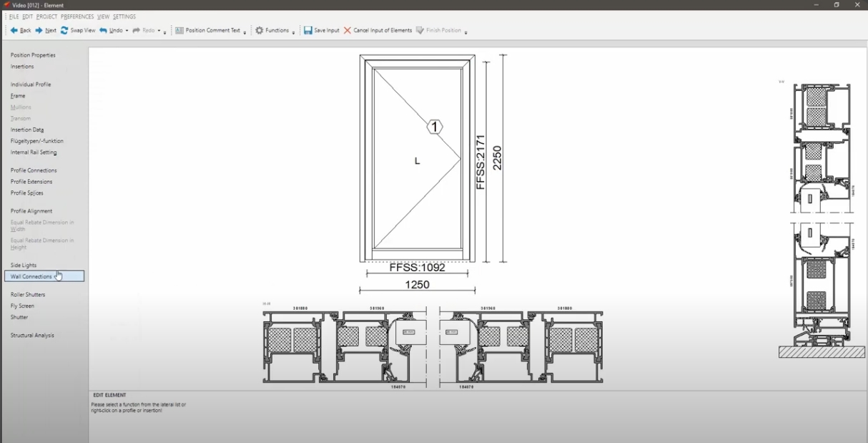Click the FFSS:2171 height dimension label
This screenshot has width=868, height=443.
[x=481, y=161]
